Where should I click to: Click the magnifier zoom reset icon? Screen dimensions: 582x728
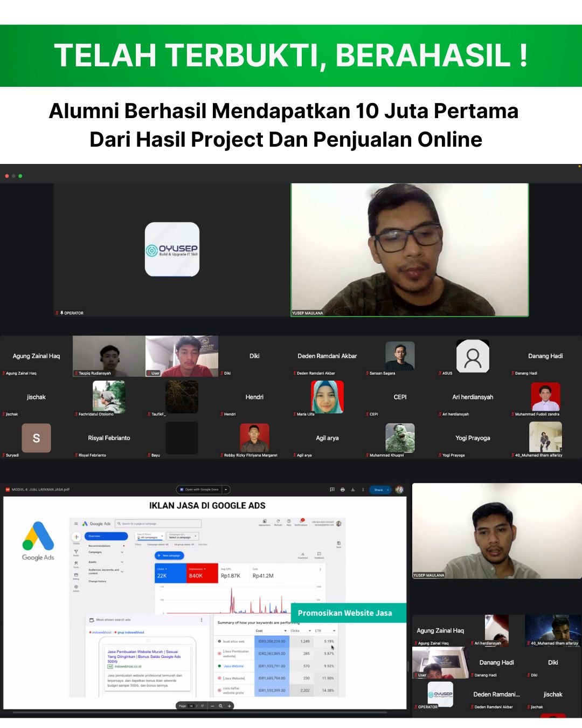point(221,705)
